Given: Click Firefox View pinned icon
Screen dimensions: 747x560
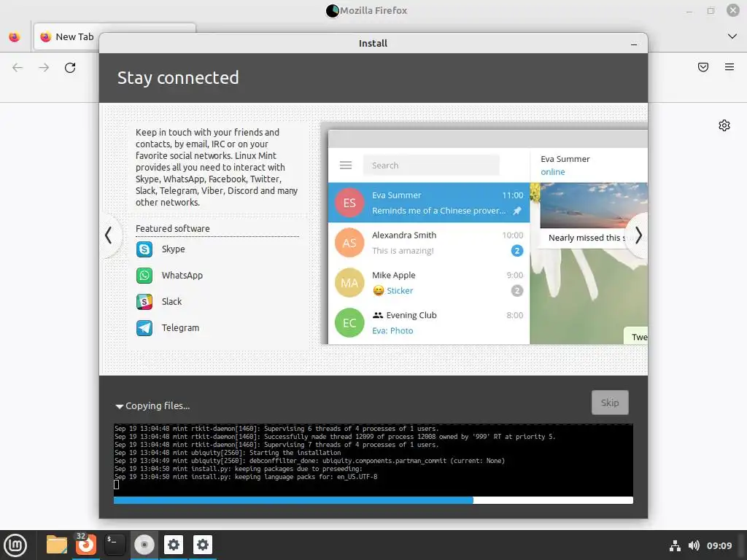Looking at the screenshot, I should tap(15, 36).
